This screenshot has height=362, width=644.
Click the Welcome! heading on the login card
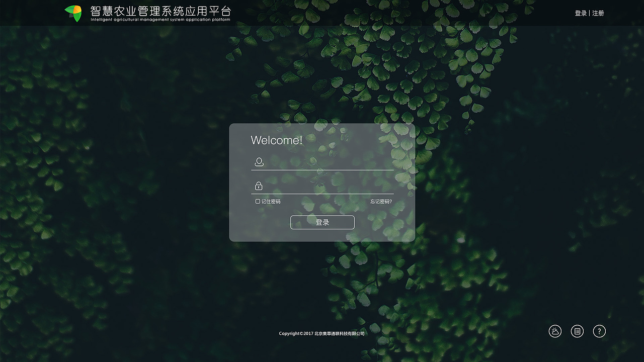tap(276, 140)
